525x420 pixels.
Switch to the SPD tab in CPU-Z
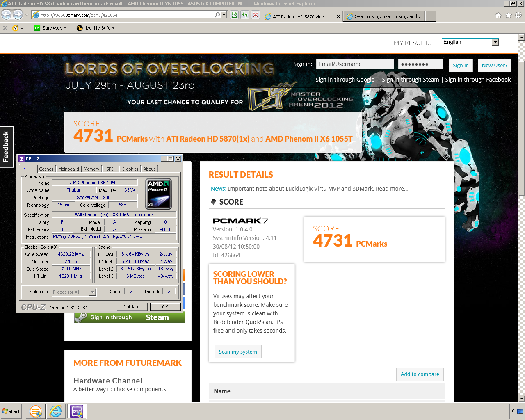tap(110, 169)
